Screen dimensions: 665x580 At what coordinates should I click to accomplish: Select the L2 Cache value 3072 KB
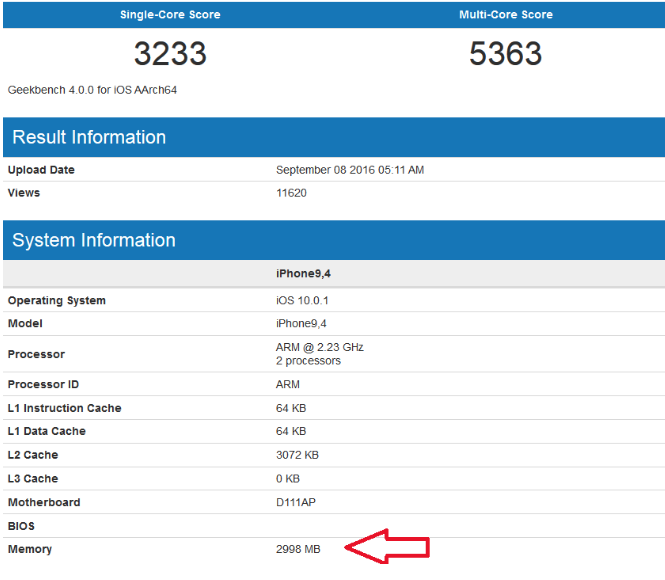tap(297, 455)
